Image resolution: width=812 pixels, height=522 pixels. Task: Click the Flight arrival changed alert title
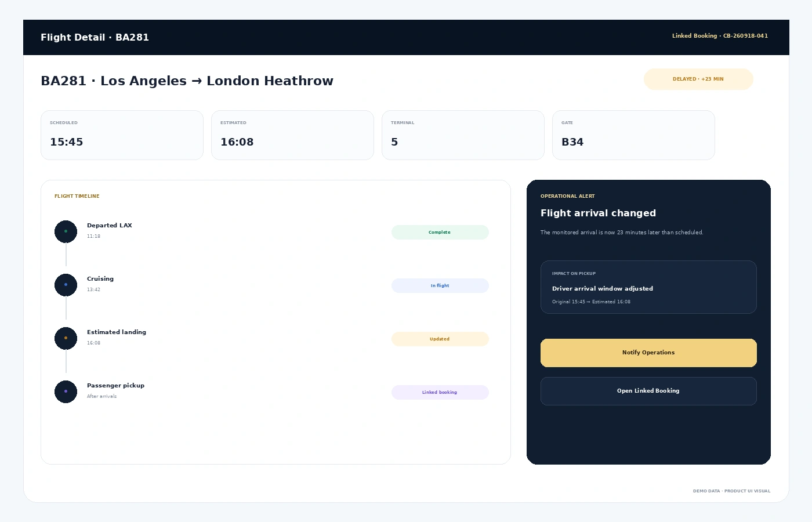(x=598, y=213)
